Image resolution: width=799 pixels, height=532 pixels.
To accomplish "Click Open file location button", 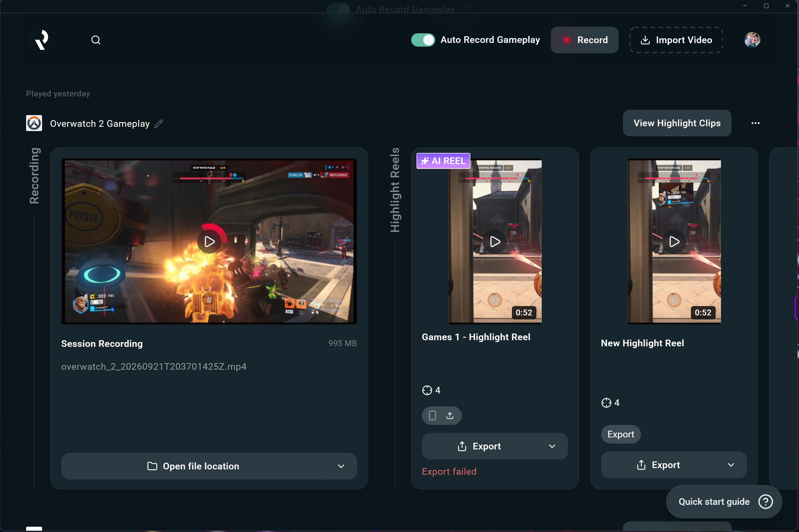I will (193, 466).
